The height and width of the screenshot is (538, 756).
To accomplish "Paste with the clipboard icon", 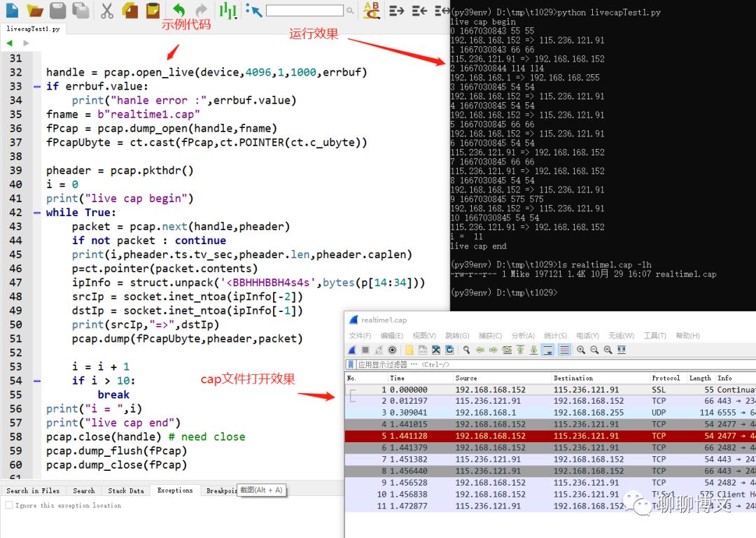I will coord(153,10).
